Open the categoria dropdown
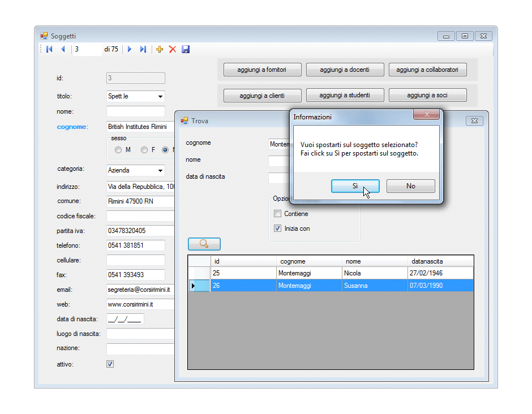Screen dimensions: 532x414 (x=160, y=170)
